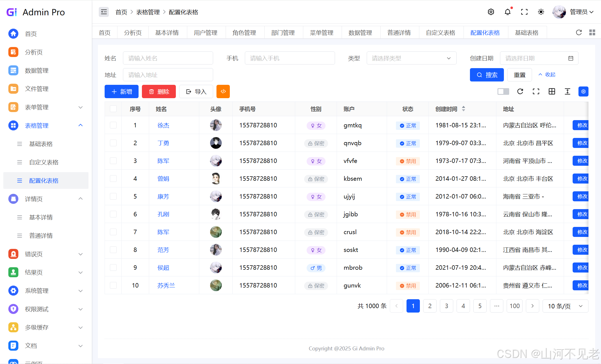Click the notification bell icon
Viewport: 601px width, 364px height.
point(508,12)
